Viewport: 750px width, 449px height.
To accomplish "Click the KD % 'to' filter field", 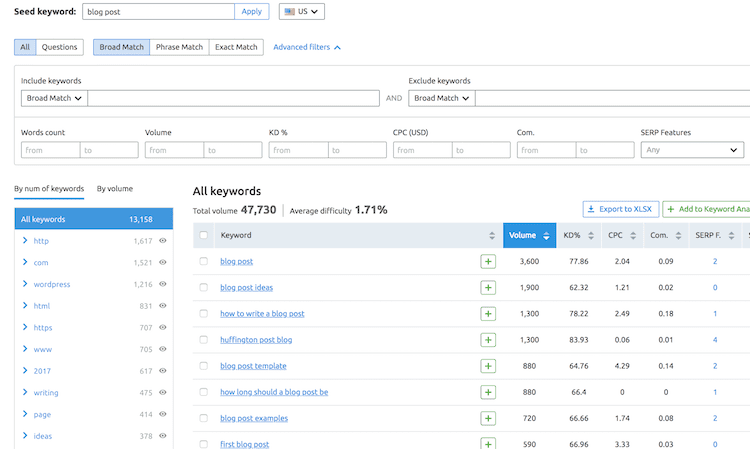I will [357, 150].
